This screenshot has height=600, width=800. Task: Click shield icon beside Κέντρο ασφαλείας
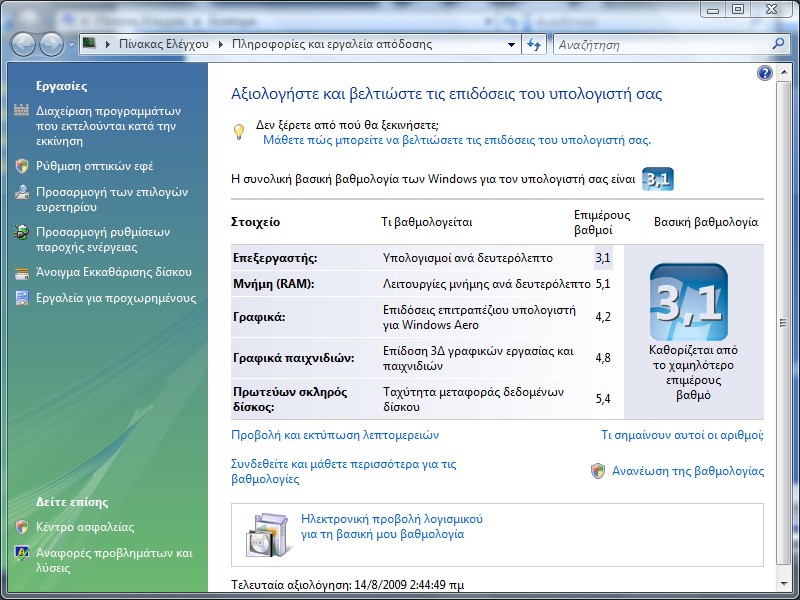[21, 527]
